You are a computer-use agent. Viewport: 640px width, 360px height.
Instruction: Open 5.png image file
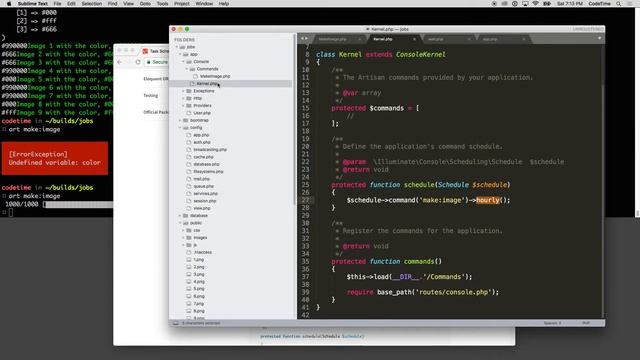pos(199,289)
